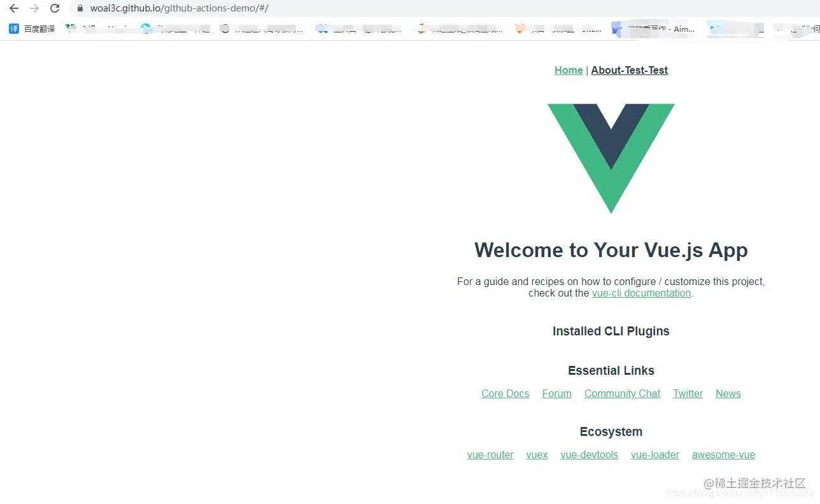Open the Community Chat link
Screen dimensions: 820x504
tap(622, 393)
